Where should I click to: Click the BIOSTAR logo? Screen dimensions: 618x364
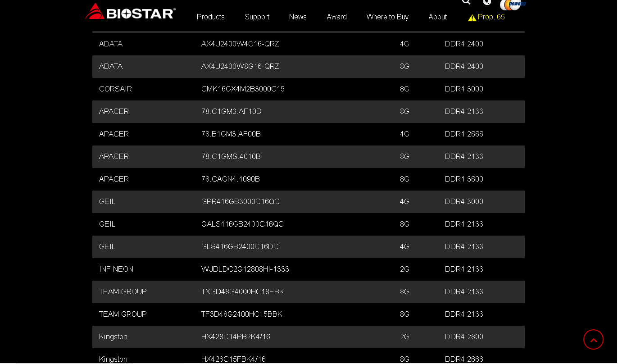(130, 12)
